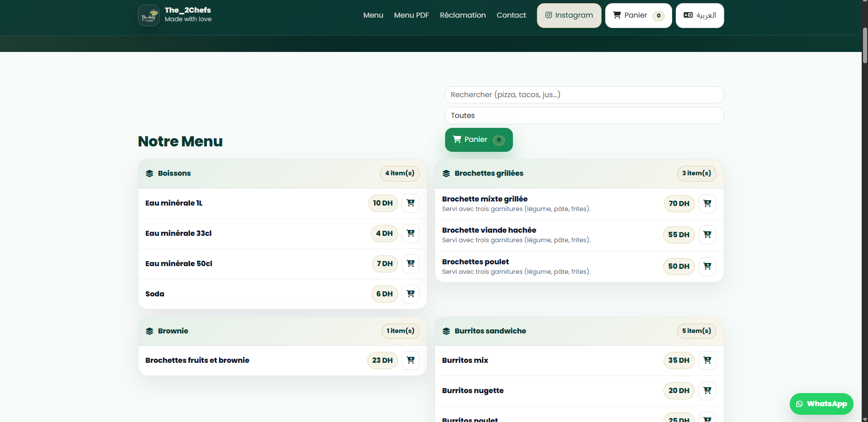This screenshot has height=422, width=868.
Task: Add Burritos nugette to cart
Action: point(707,391)
